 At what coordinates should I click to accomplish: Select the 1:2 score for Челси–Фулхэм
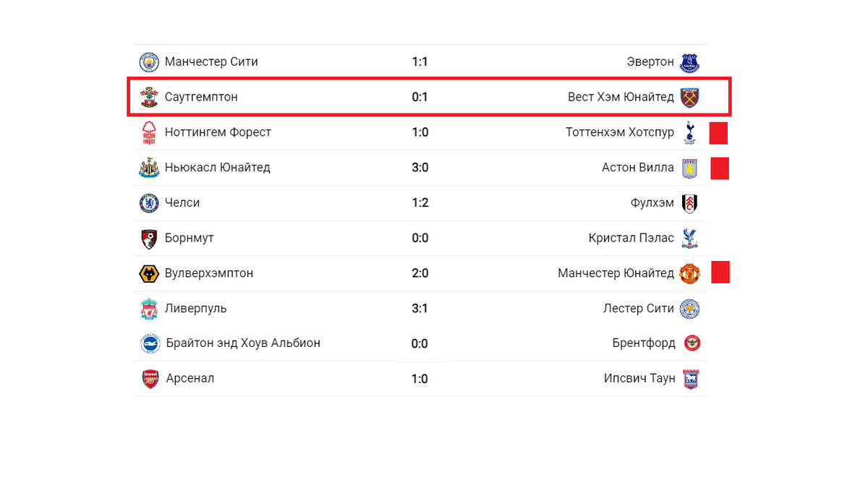420,203
